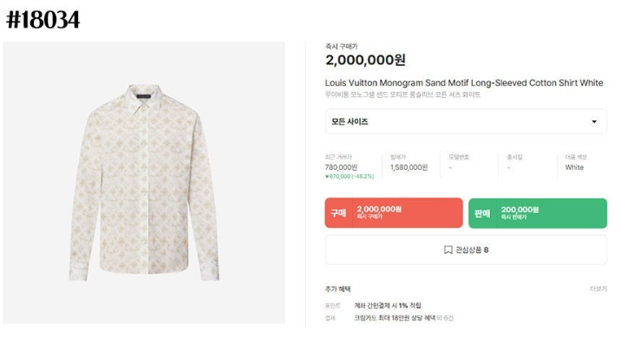Click the 2,000,000원 price inside buy button

pos(379,209)
